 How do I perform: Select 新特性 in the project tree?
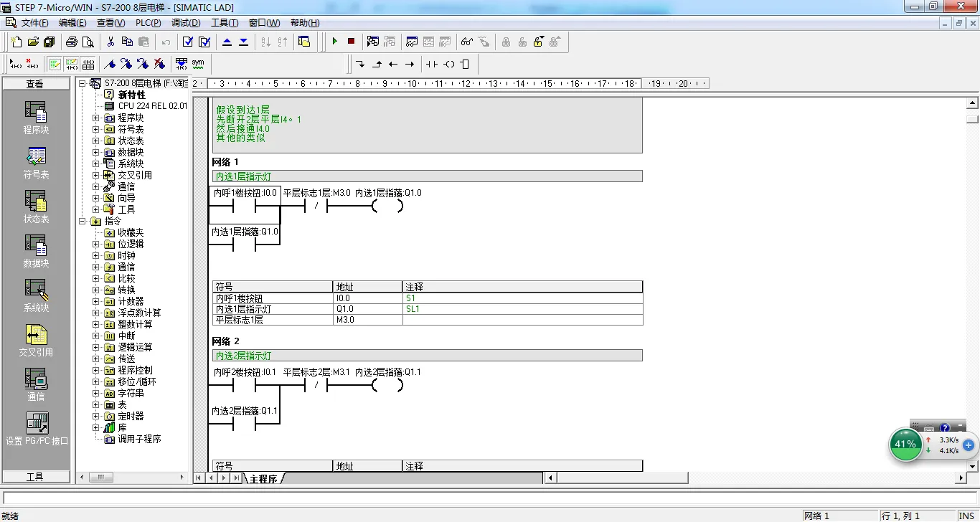click(x=131, y=95)
